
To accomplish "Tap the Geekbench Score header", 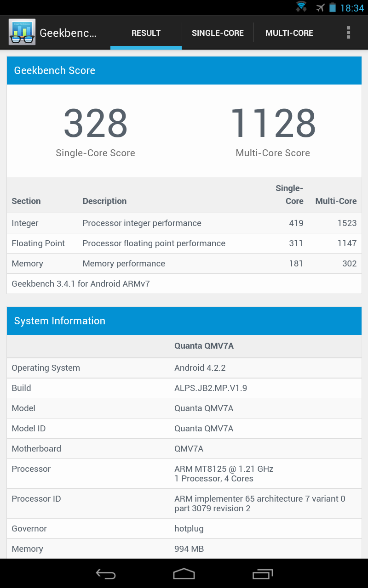I will (184, 70).
